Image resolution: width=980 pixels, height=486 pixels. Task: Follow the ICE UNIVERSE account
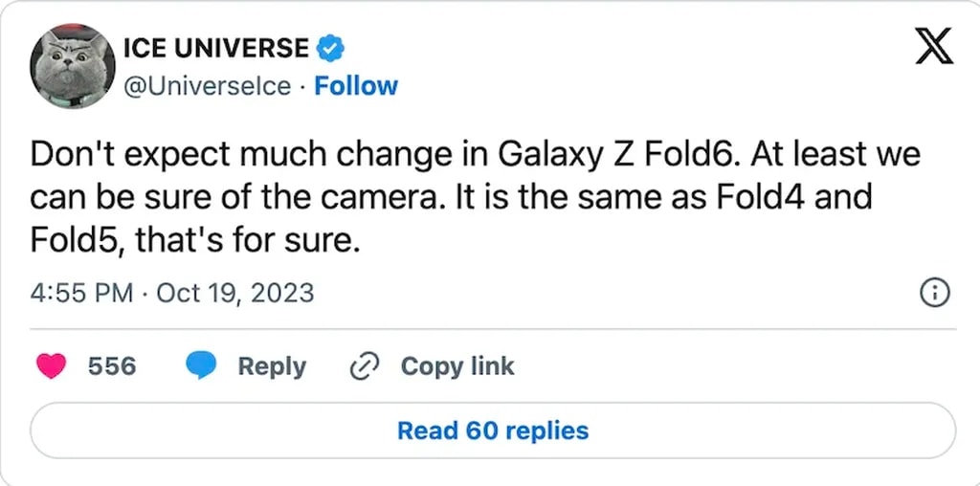coord(356,86)
